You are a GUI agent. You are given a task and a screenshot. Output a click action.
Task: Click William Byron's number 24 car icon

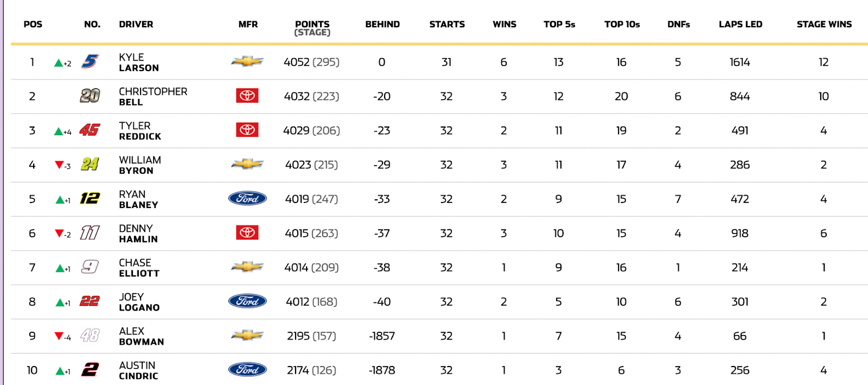90,164
